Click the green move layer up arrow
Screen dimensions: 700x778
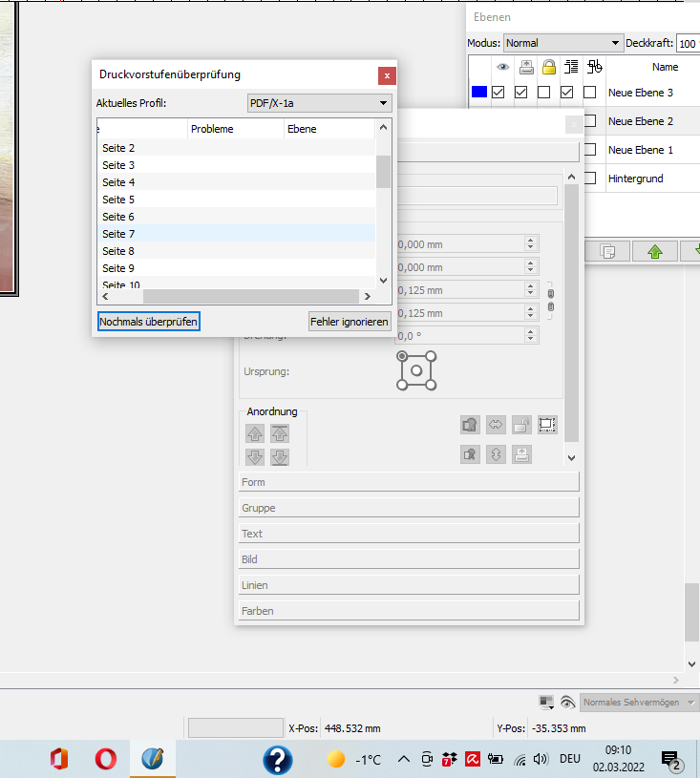tap(655, 251)
